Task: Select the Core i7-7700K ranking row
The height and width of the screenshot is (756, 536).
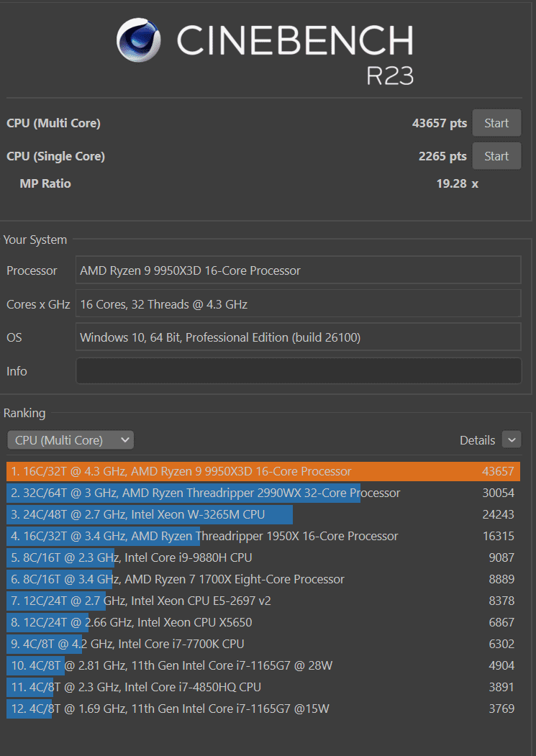Action: pyautogui.click(x=263, y=645)
